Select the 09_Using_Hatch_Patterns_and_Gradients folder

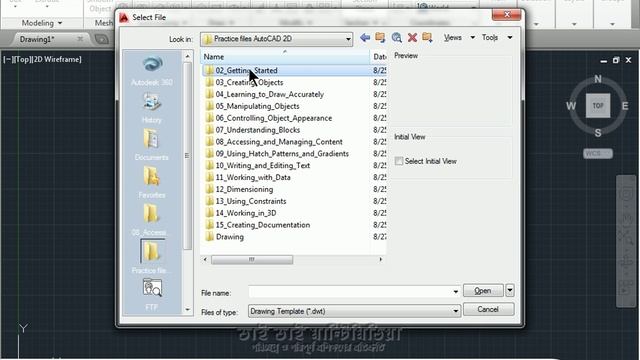(282, 153)
